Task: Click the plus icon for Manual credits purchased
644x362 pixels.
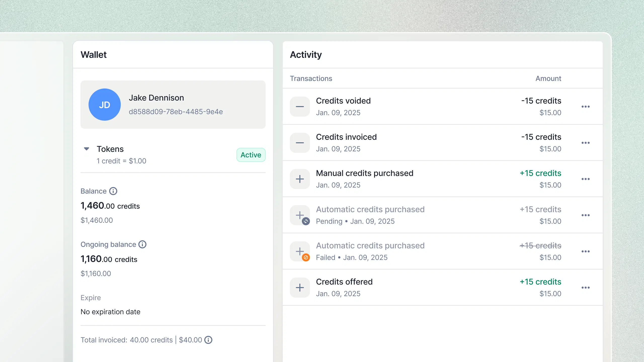Action: tap(300, 179)
